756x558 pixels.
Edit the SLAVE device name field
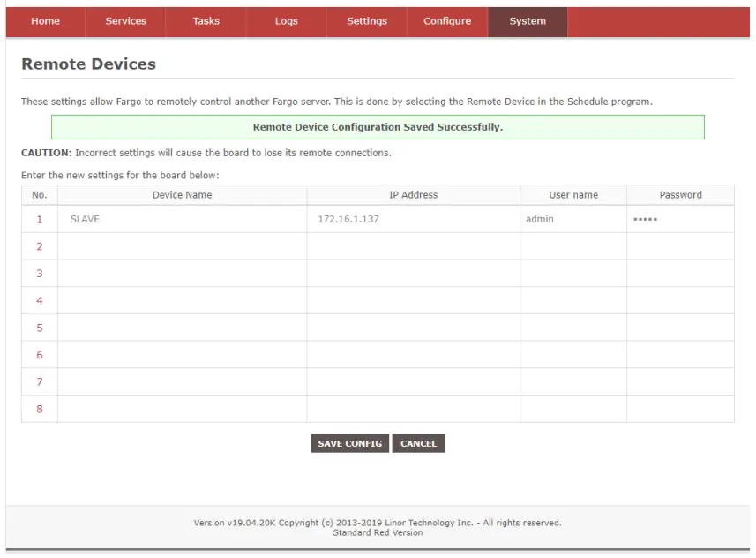point(183,219)
